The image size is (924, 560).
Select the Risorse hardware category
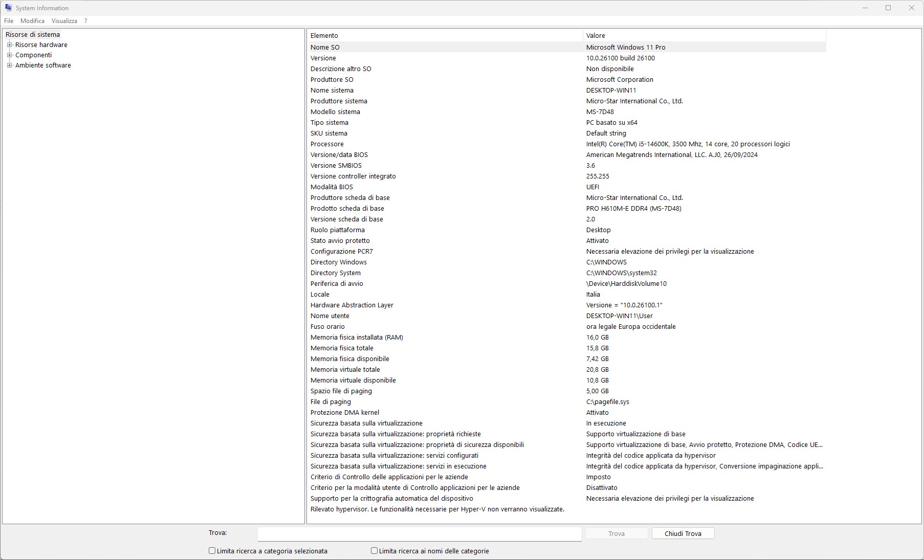point(41,45)
